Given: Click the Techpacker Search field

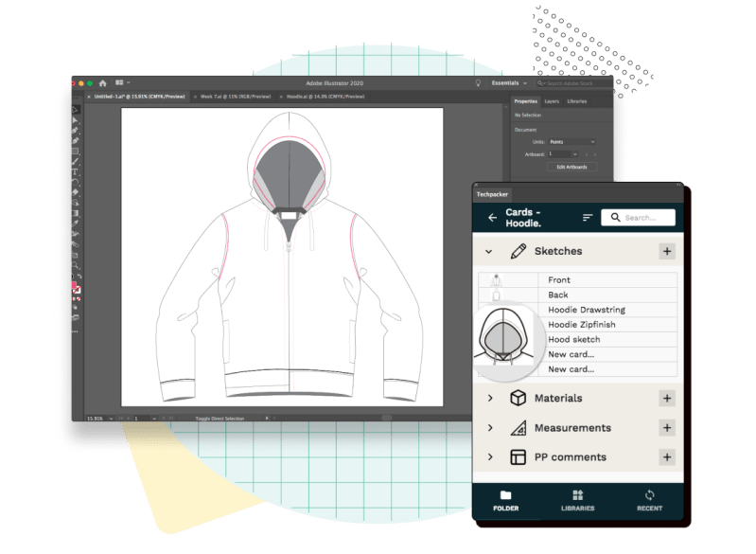Looking at the screenshot, I should point(639,218).
